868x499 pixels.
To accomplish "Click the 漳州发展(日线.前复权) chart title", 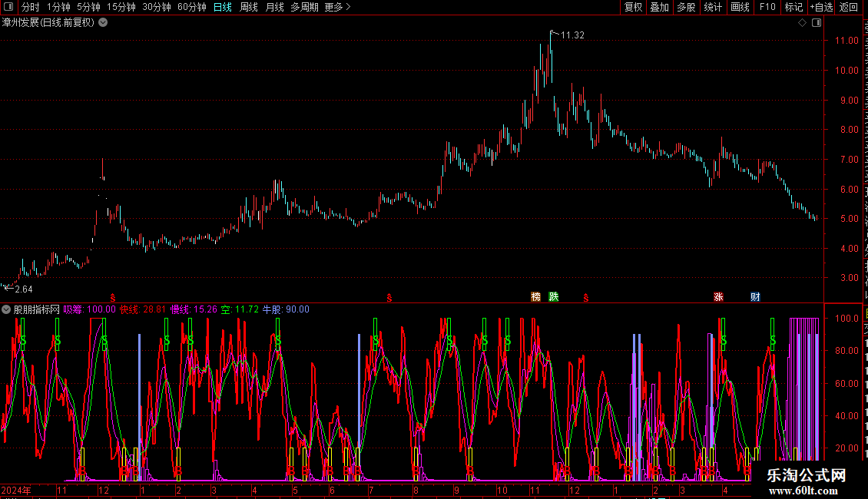I will [48, 23].
